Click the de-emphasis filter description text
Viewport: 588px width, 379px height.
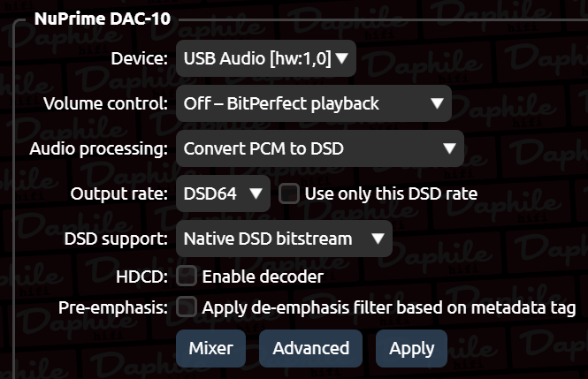pos(389,307)
